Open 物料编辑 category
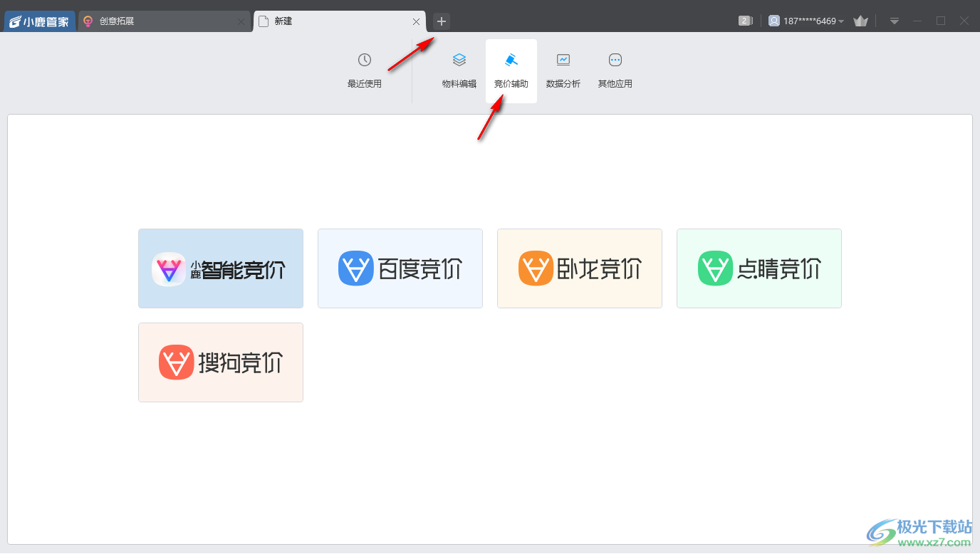The image size is (980, 554). click(x=459, y=70)
